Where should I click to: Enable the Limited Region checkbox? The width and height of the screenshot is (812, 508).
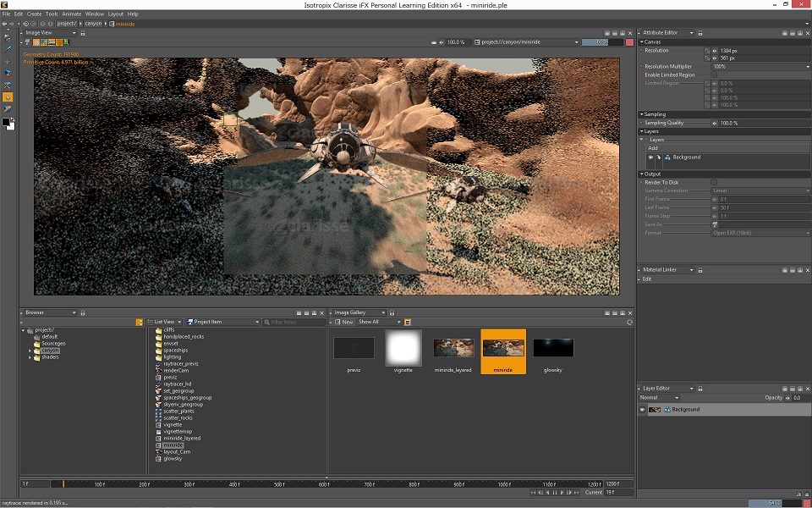[x=714, y=75]
